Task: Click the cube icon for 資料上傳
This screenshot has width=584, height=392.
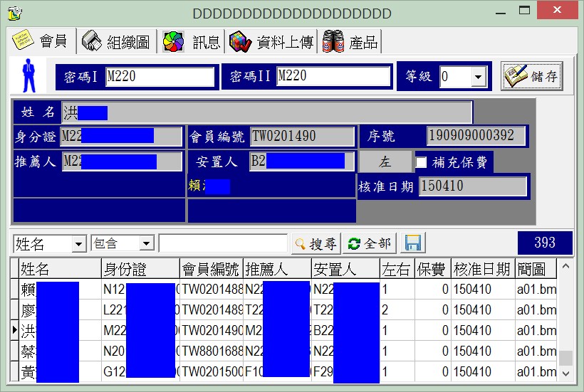Action: point(240,42)
